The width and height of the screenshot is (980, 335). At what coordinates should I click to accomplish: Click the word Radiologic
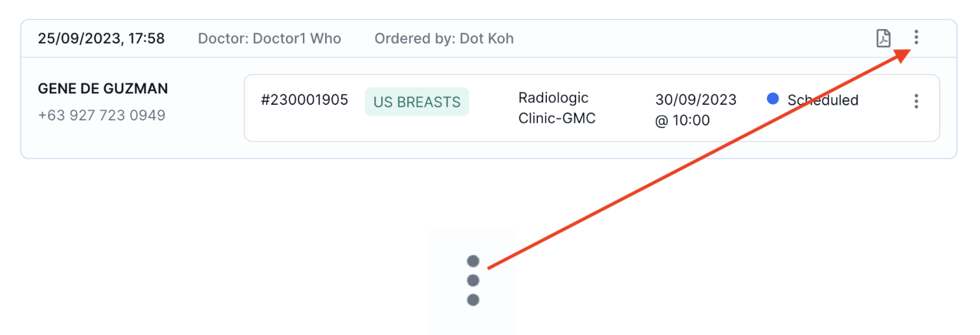(x=553, y=98)
